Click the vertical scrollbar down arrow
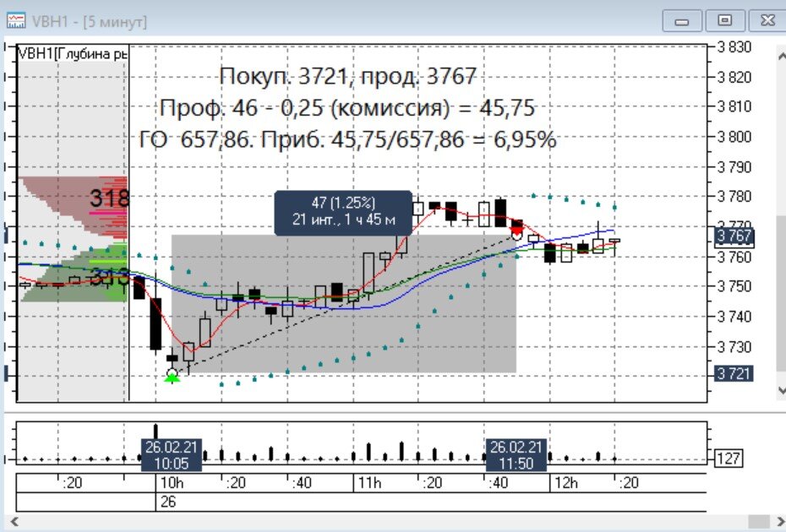The height and width of the screenshot is (532, 786). point(781,390)
